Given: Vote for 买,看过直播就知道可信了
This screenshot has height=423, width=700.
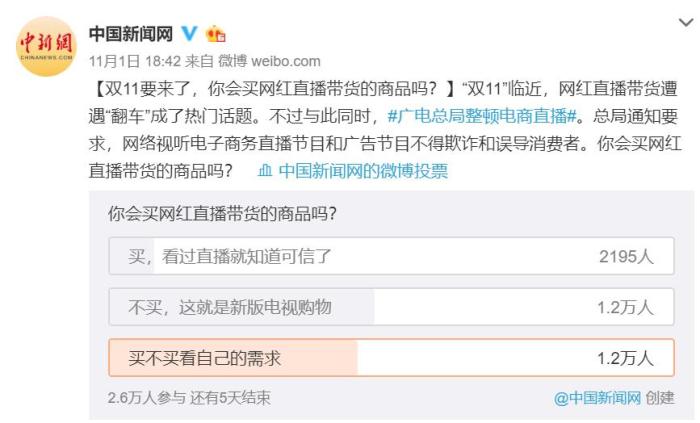Looking at the screenshot, I should pos(230,256).
